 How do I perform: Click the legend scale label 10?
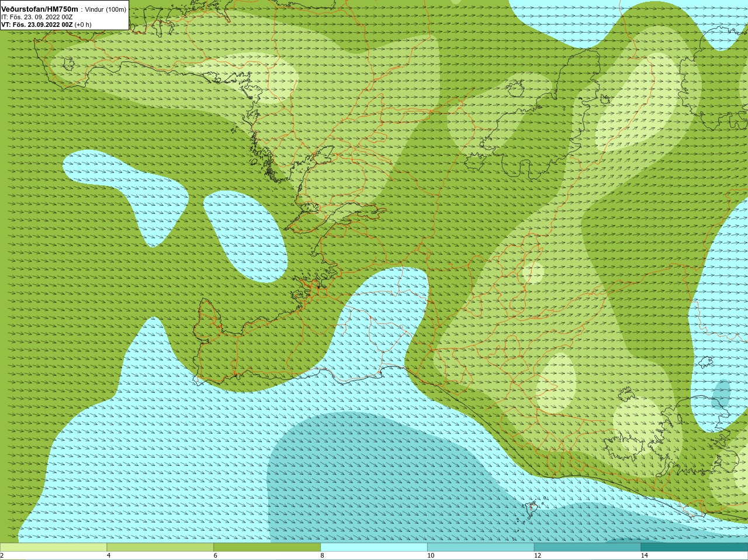(x=431, y=556)
